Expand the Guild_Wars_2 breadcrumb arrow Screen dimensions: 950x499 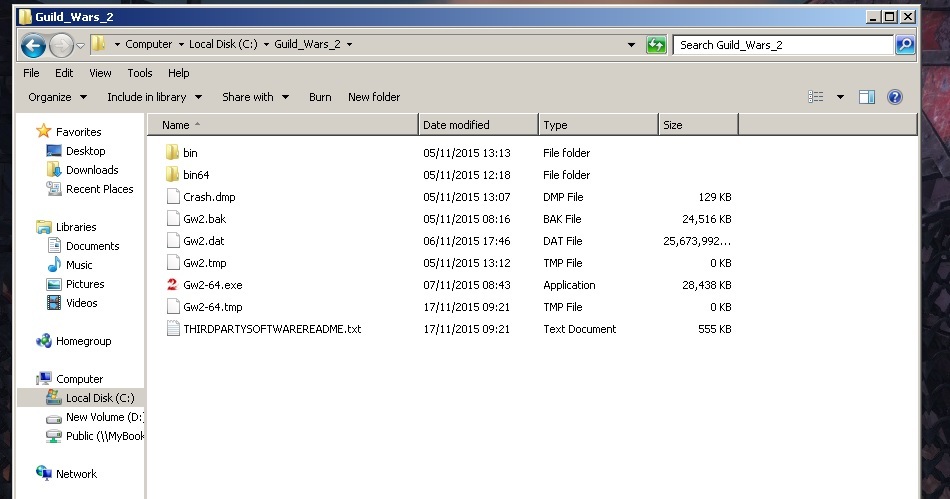click(x=350, y=45)
